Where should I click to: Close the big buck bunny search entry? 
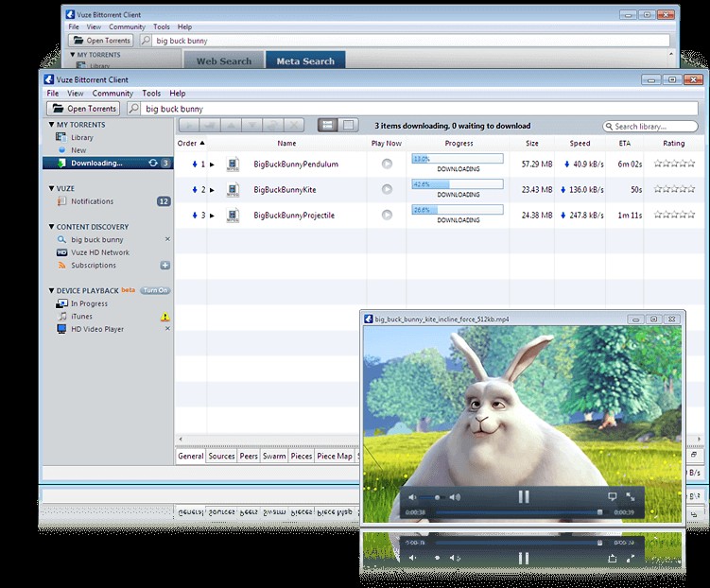pyautogui.click(x=167, y=240)
